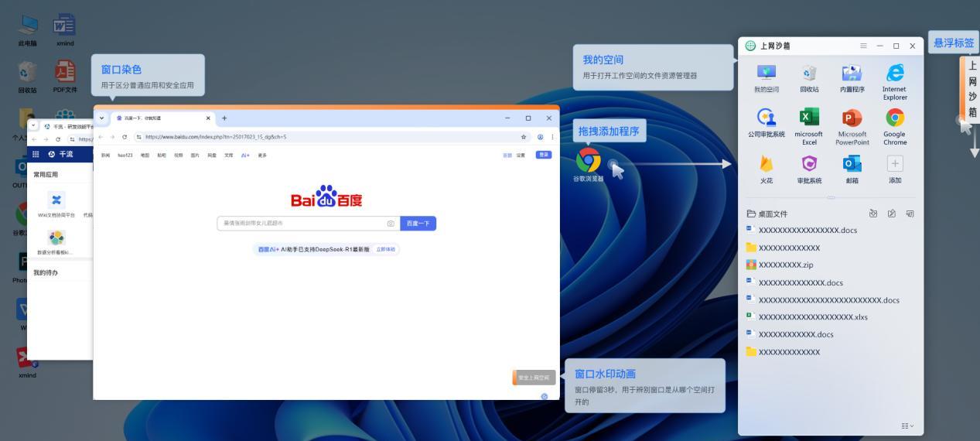Open the purple 审批系统 app icon
This screenshot has width=980, height=441.
[809, 169]
